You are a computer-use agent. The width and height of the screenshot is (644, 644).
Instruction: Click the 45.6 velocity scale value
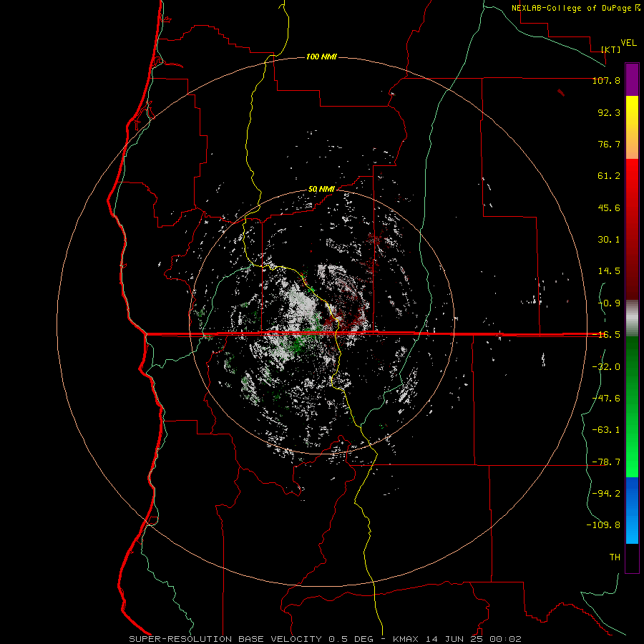coord(609,208)
